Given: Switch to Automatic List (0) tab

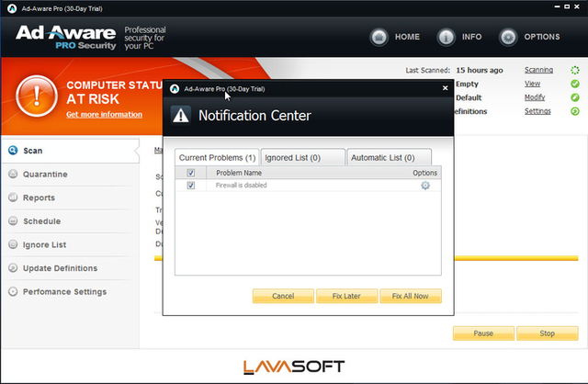Looking at the screenshot, I should tap(390, 157).
